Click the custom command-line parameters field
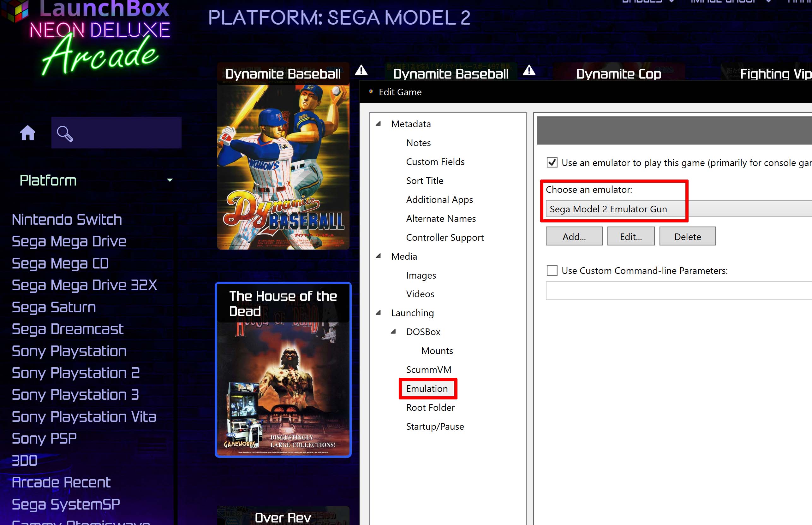 [679, 291]
